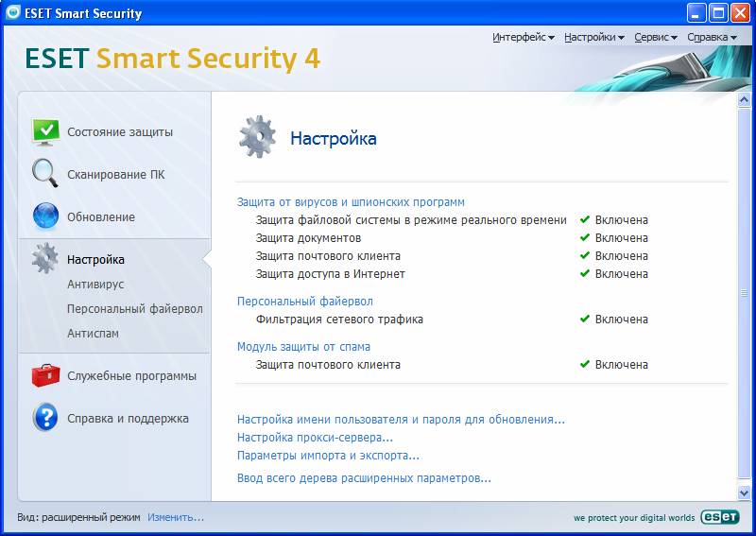Toggle Включена status for Защита доступа в Интернет
Image resolution: width=756 pixels, height=536 pixels.
coord(613,274)
